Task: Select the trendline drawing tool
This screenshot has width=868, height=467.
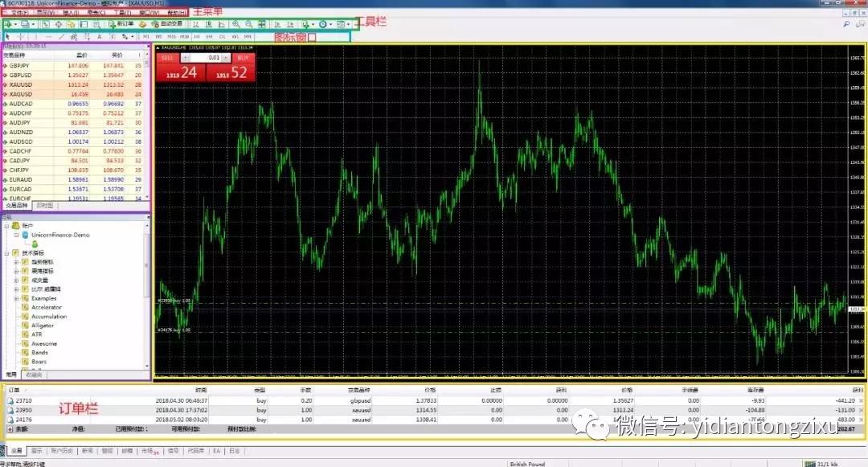Action: coord(61,37)
